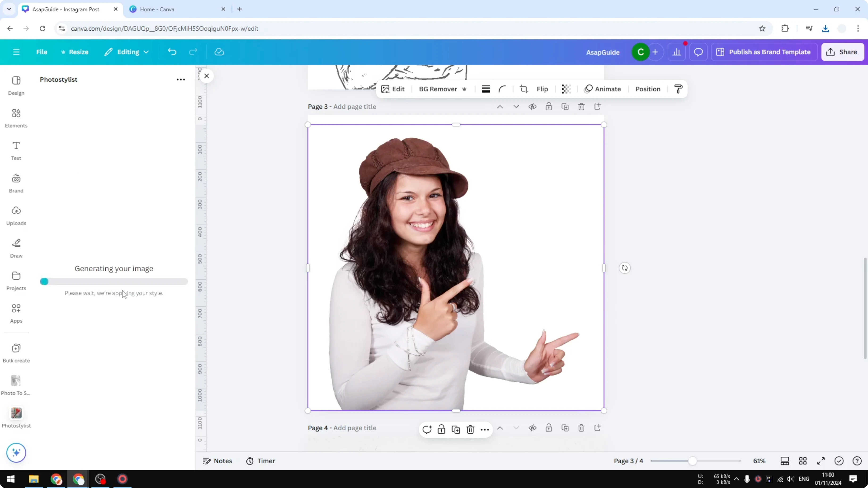Screen dimensions: 868x488
Task: Click Publish as Brand Template
Action: [x=764, y=52]
